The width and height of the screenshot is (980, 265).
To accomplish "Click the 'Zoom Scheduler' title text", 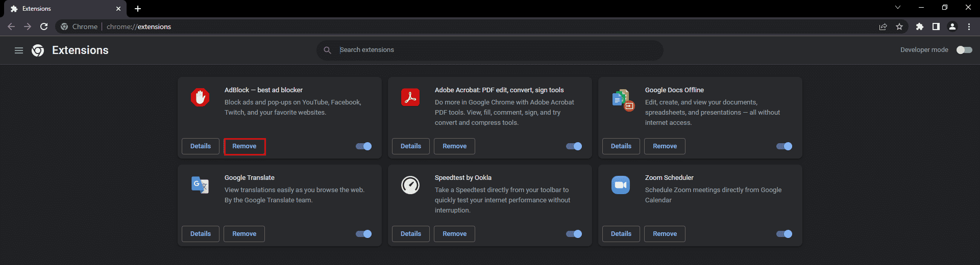I will (x=669, y=178).
